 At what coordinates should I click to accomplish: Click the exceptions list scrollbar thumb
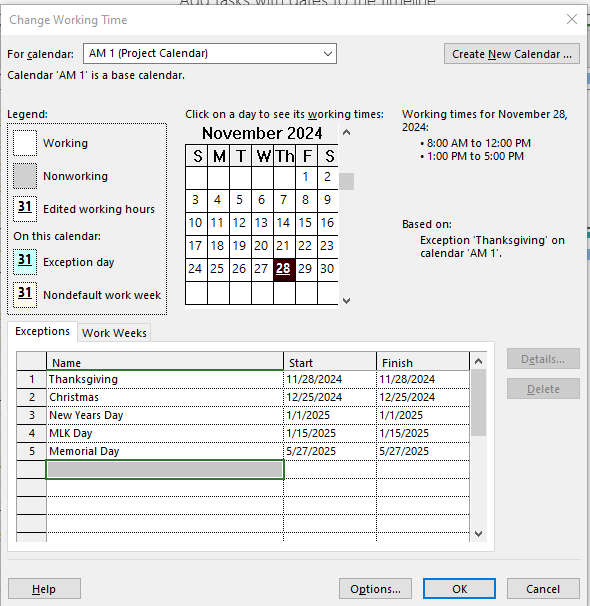pyautogui.click(x=479, y=403)
